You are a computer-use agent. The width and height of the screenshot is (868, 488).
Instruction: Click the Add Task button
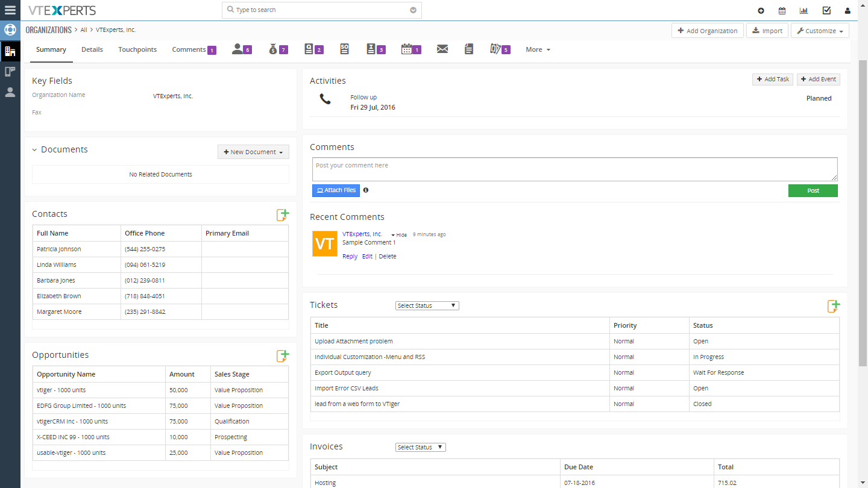[773, 79]
